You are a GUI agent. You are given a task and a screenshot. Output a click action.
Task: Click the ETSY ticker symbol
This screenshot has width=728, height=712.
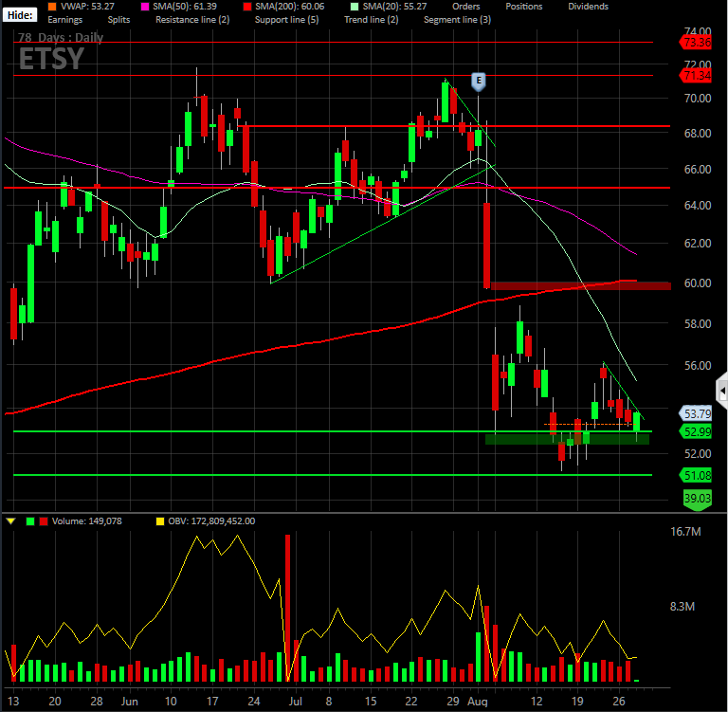[51, 59]
